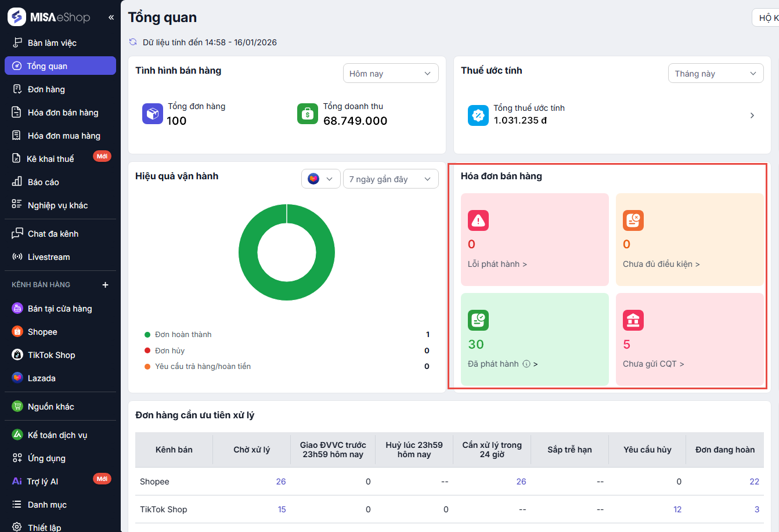
Task: Click the Chưa gửi CQT building icon
Action: (x=633, y=320)
